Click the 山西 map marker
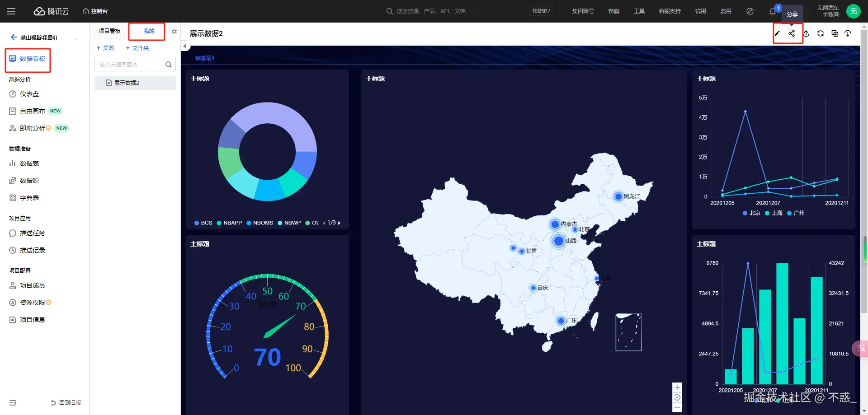 (x=559, y=241)
